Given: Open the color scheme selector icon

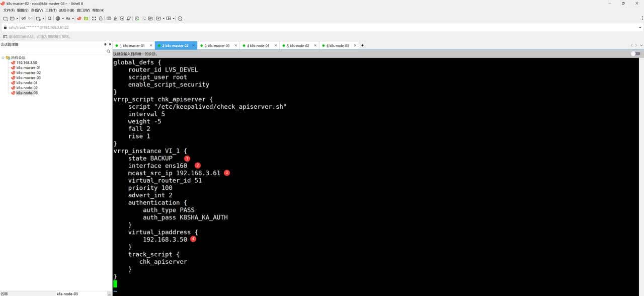Looking at the screenshot, I should click(x=58, y=18).
